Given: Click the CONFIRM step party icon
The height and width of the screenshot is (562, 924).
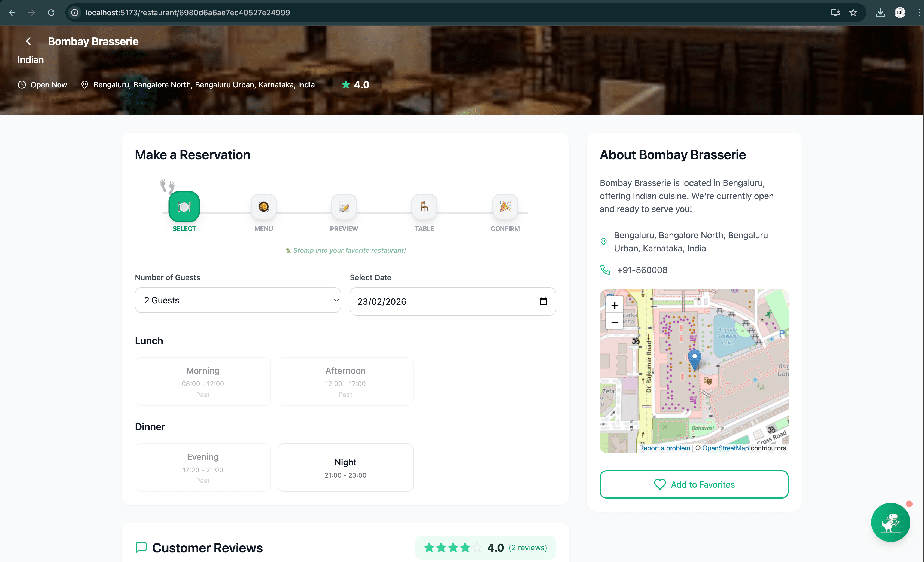Looking at the screenshot, I should 505,207.
